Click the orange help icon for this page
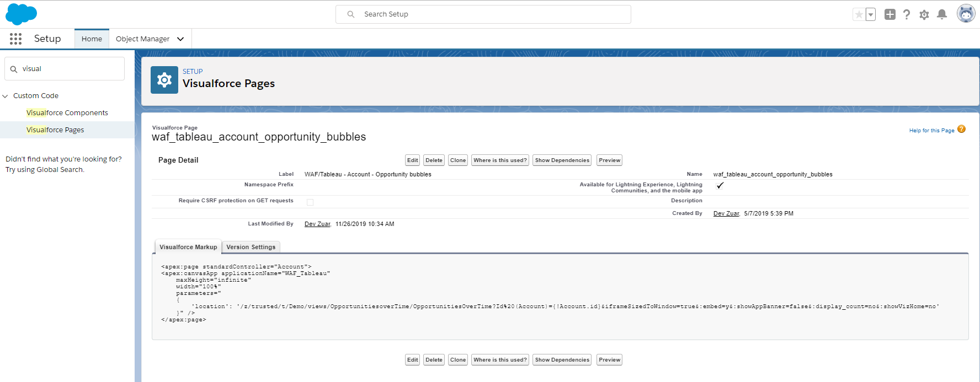 (x=961, y=129)
